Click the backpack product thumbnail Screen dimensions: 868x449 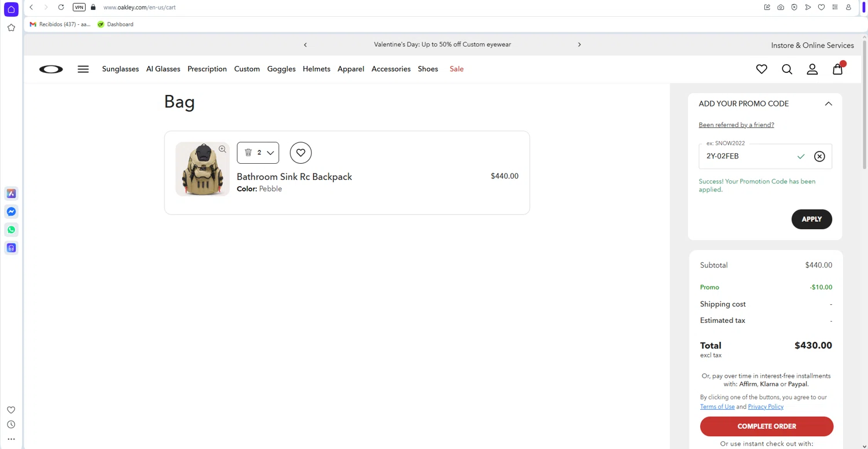coord(203,169)
